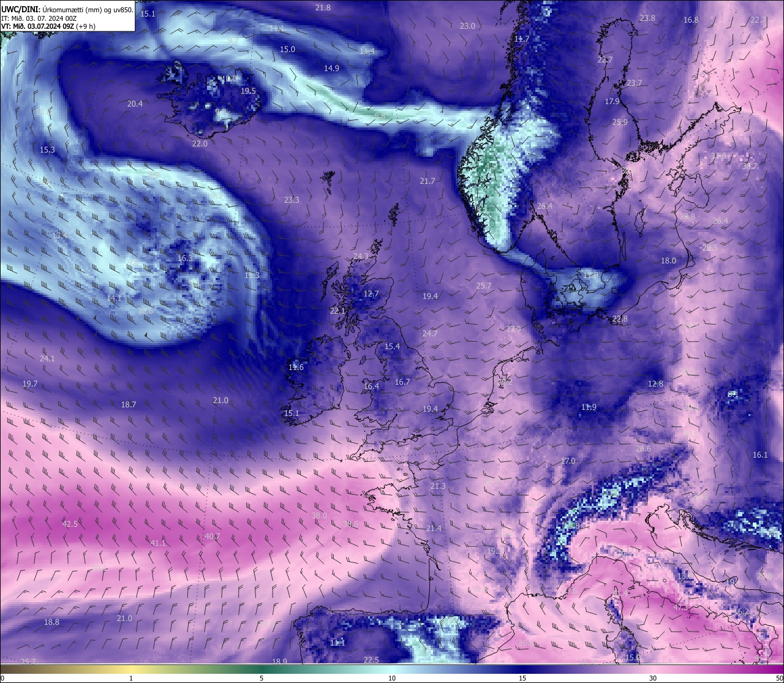Select the 41.1 precipitable water value
Screen dimensions: 784x683
[158, 543]
